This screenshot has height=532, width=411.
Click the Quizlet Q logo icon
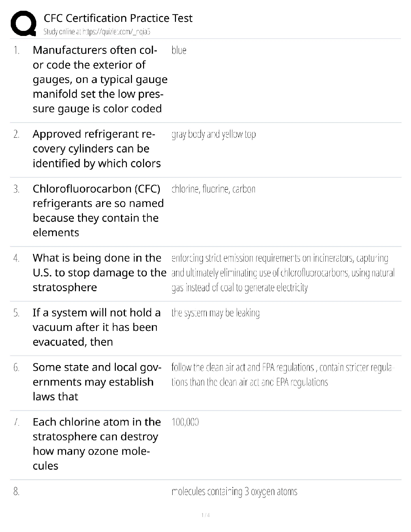(23, 24)
